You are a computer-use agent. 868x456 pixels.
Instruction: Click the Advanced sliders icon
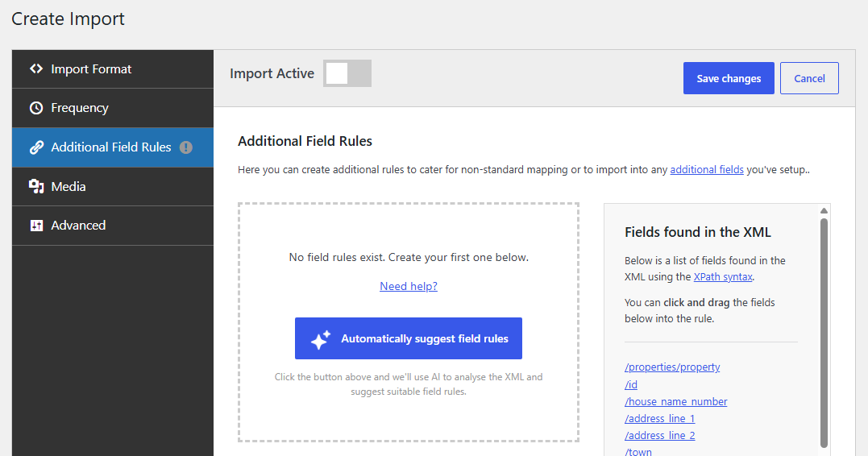point(36,226)
